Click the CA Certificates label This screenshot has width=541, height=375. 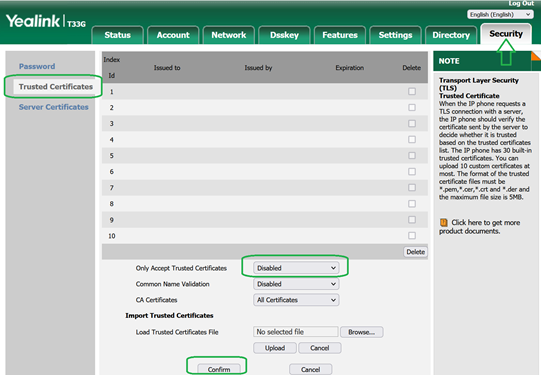tap(156, 300)
